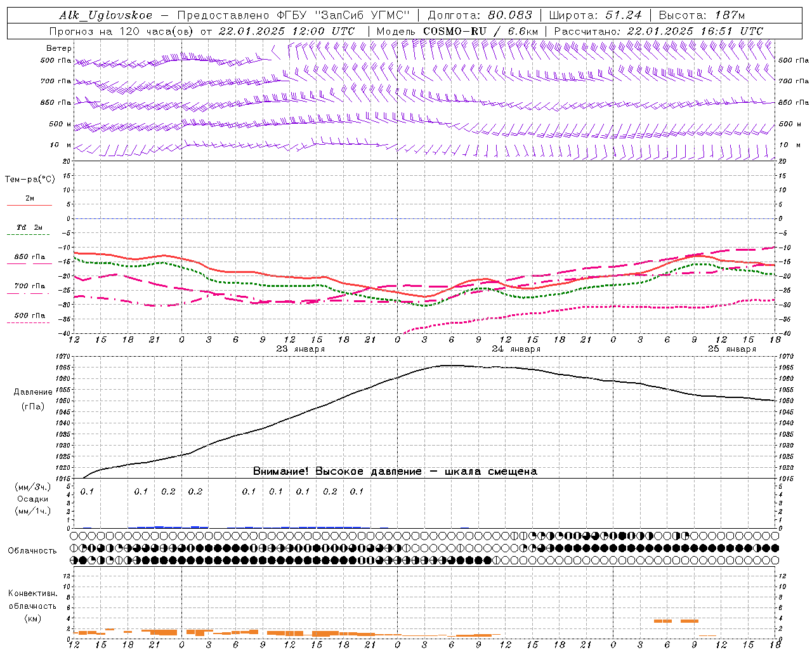This screenshot has width=812, height=650.
Task: Click the '(мм/3ч.)' precipitation unit label
Action: [x=33, y=487]
